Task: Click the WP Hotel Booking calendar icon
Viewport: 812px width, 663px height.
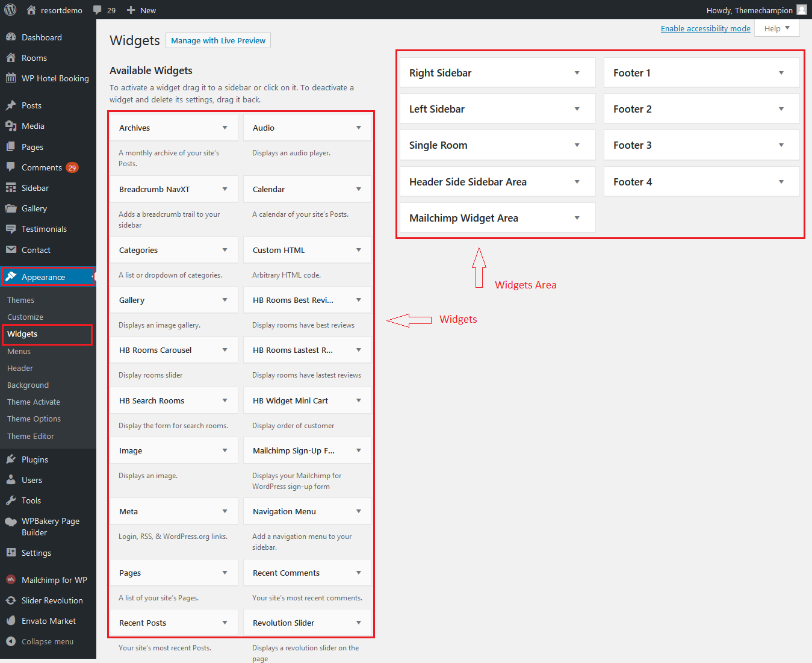Action: click(x=11, y=78)
